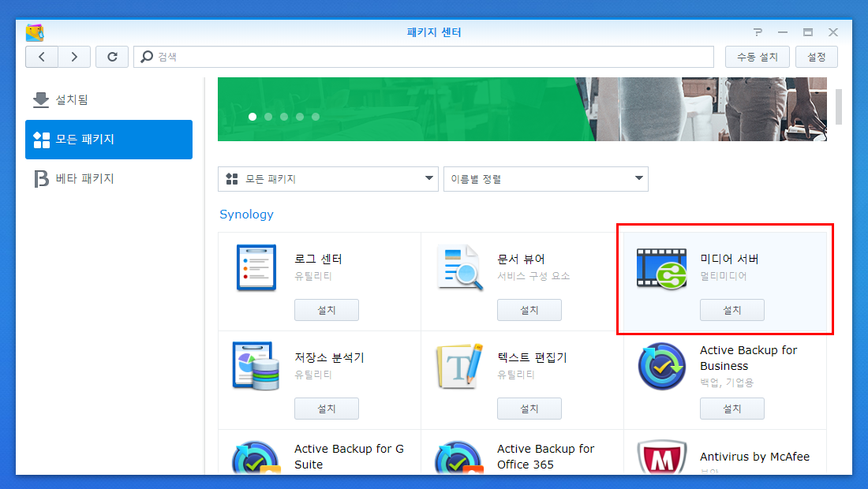Minimize the Package Center window

783,32
